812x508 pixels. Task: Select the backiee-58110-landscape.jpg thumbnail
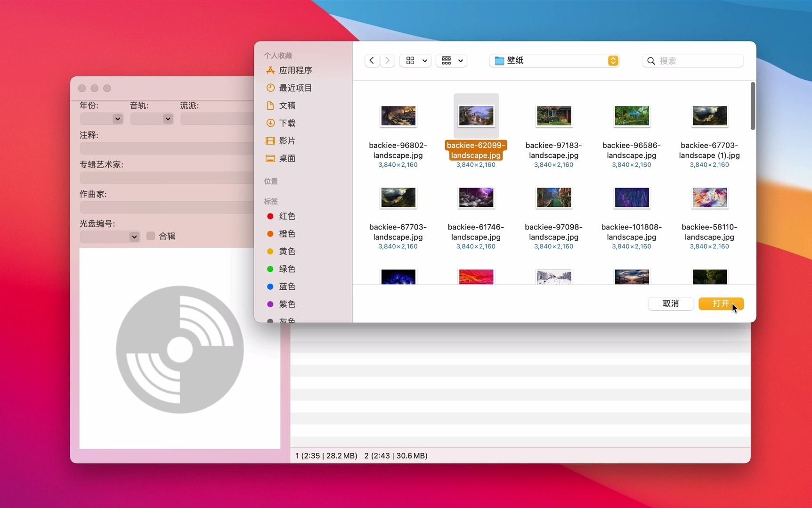pyautogui.click(x=709, y=197)
